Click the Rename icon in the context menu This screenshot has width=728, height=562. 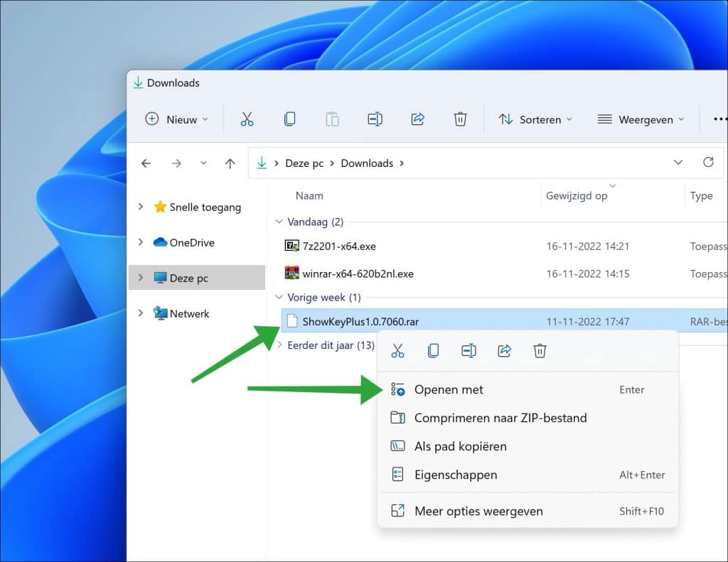pyautogui.click(x=469, y=350)
